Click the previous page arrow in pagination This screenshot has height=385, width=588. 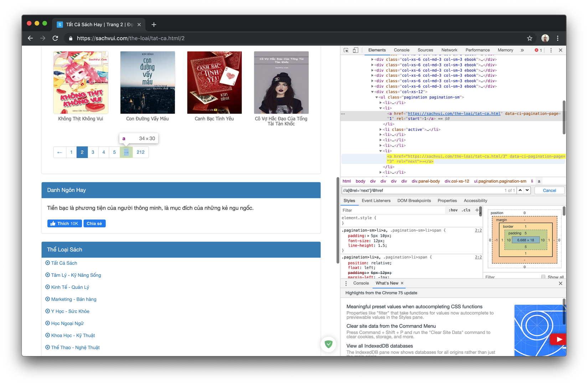[x=60, y=152]
